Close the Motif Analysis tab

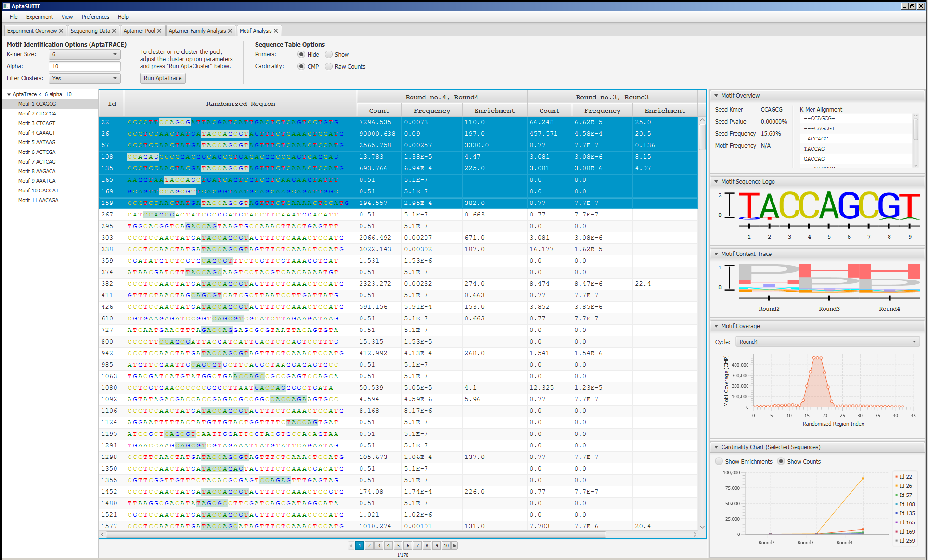point(276,31)
